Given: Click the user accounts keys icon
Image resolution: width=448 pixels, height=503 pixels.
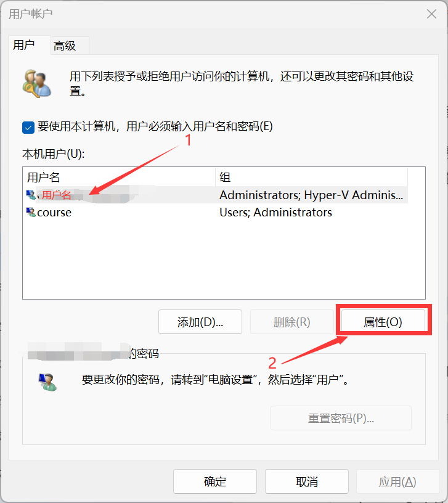Looking at the screenshot, I should (x=36, y=84).
